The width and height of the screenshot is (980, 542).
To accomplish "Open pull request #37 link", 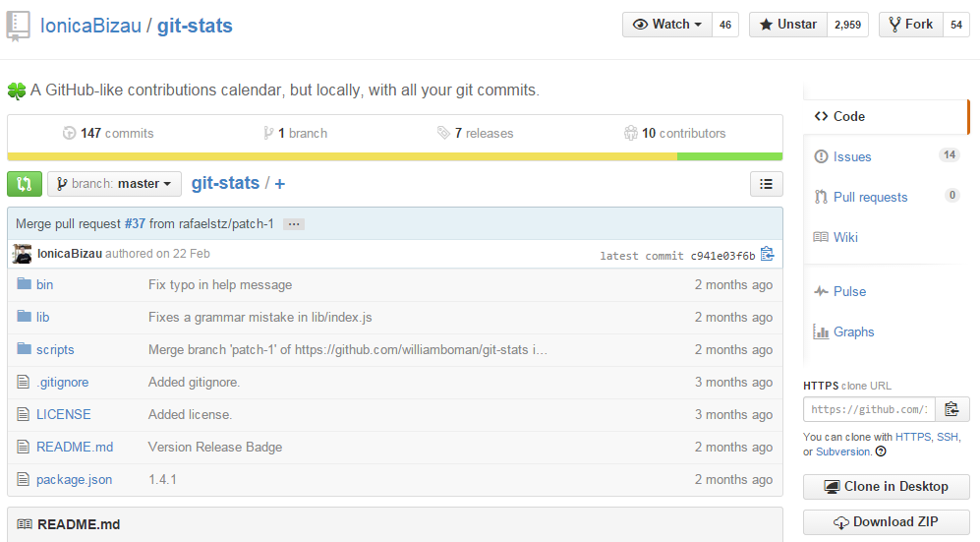I will pos(135,224).
